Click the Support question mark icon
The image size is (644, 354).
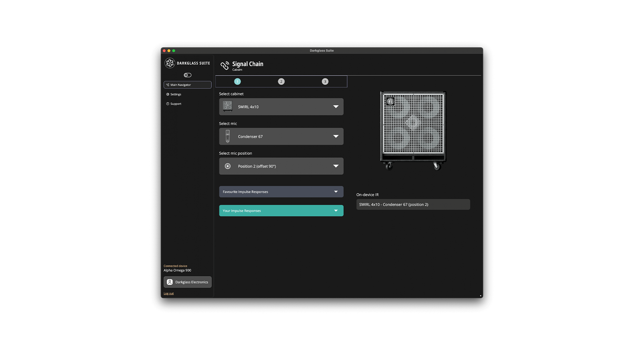[x=167, y=104]
